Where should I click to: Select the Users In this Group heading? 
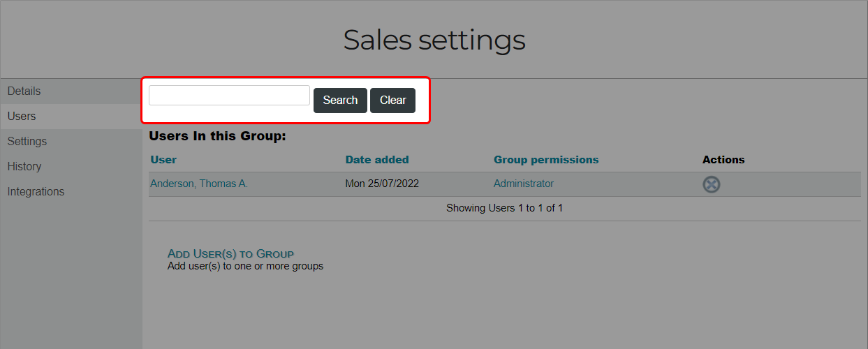pos(218,136)
